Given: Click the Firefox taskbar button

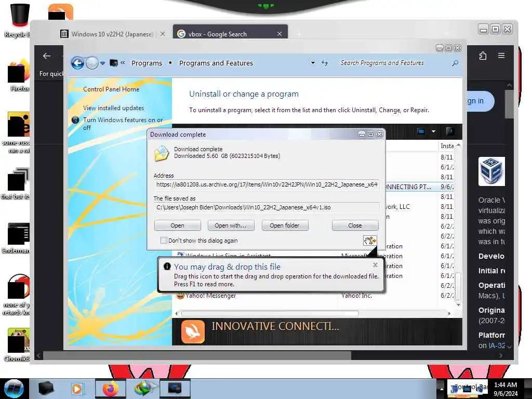Looking at the screenshot, I should click(110, 389).
